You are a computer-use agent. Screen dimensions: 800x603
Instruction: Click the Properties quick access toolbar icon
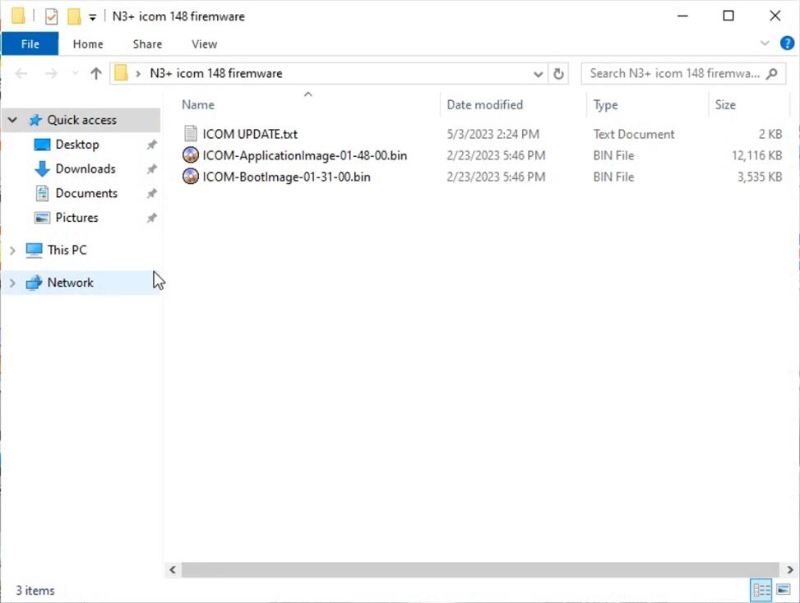(x=51, y=16)
